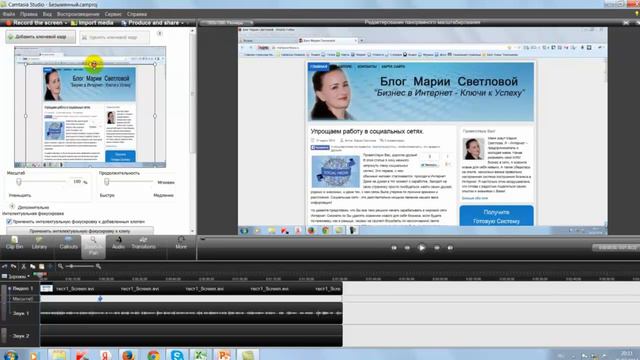Click zoom keyframe marker on Масштаб track
Screen dimensions: 640x360
click(100, 299)
